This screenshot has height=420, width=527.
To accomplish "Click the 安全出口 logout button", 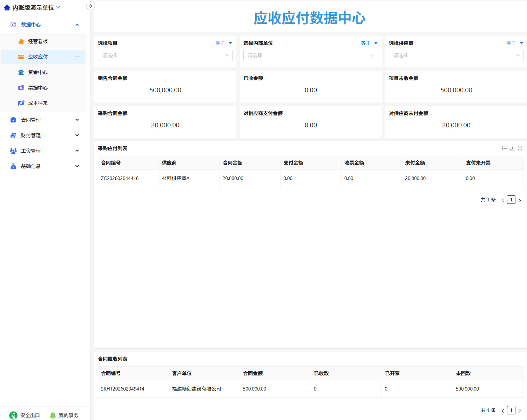I will click(25, 415).
